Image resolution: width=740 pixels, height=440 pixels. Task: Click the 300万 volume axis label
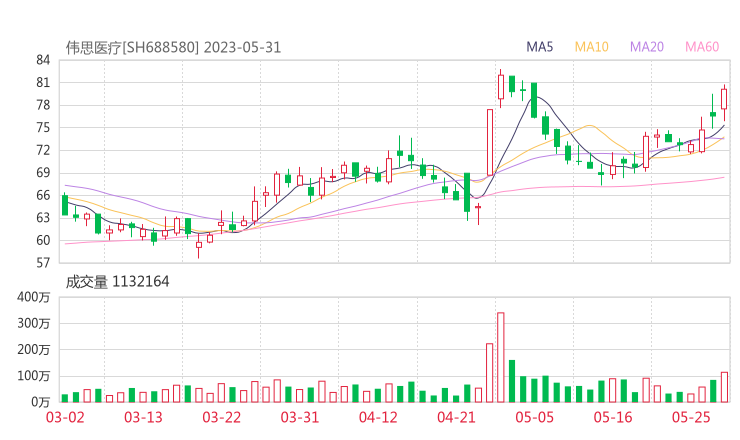[x=34, y=323]
